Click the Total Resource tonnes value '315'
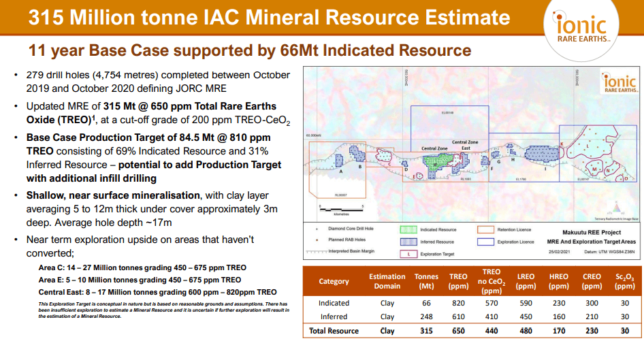Screen dimensions: 644x343 click(426, 331)
